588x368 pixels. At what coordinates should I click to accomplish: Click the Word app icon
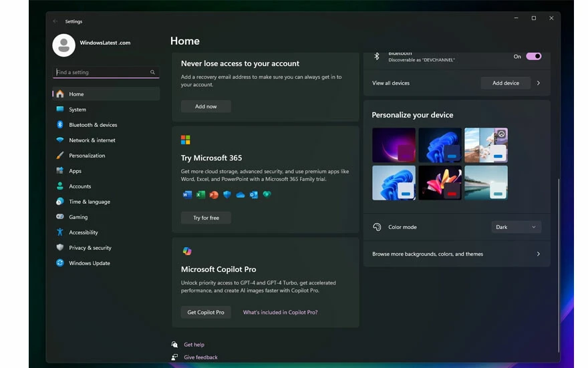[187, 194]
